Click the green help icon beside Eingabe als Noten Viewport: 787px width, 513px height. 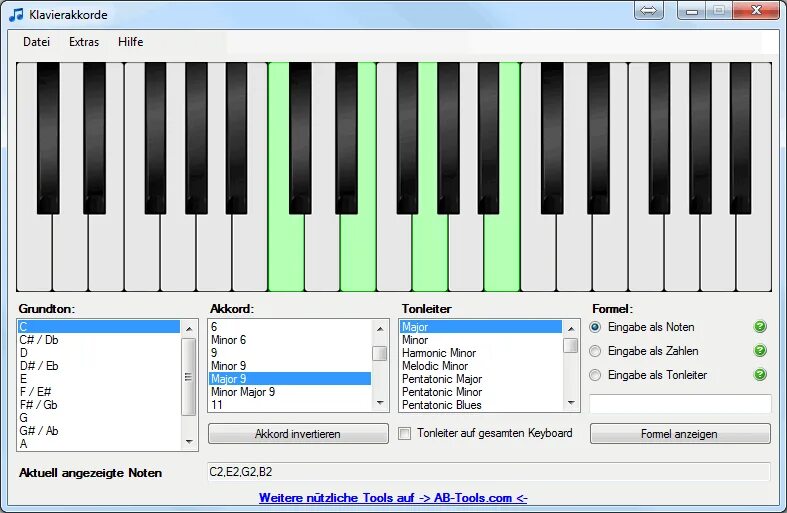760,327
